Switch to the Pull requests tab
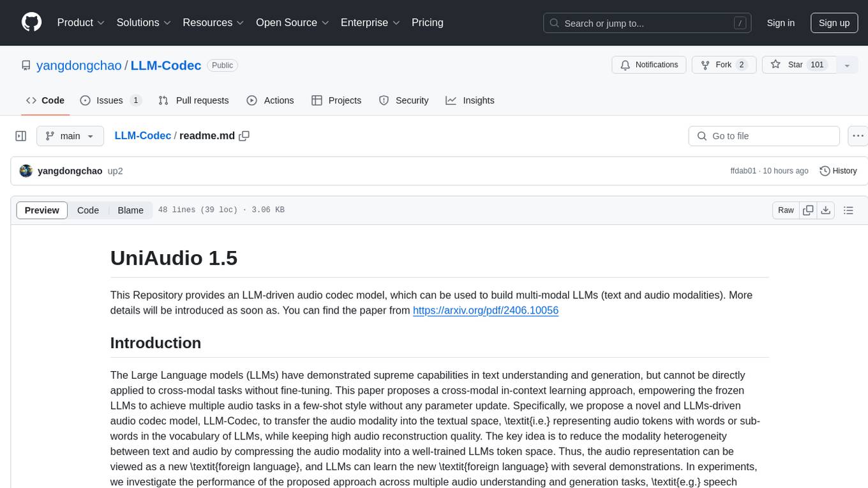Image resolution: width=868 pixels, height=488 pixels. [x=193, y=100]
